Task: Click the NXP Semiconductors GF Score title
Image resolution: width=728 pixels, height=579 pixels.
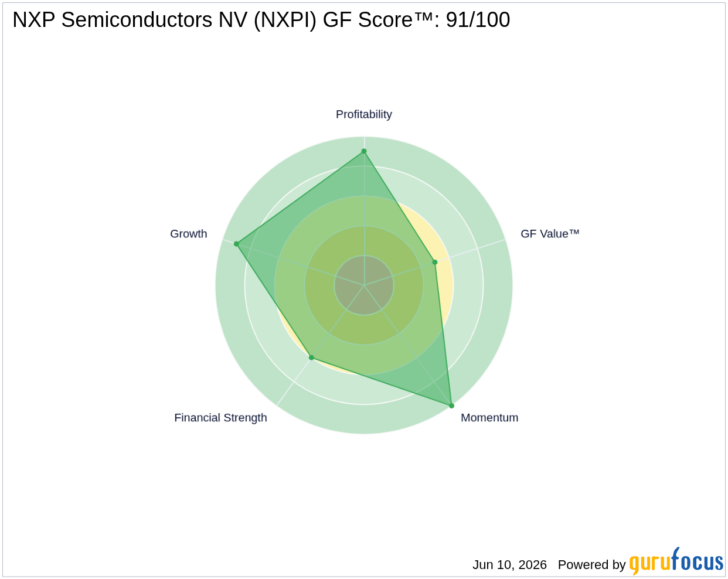Action: tap(261, 20)
